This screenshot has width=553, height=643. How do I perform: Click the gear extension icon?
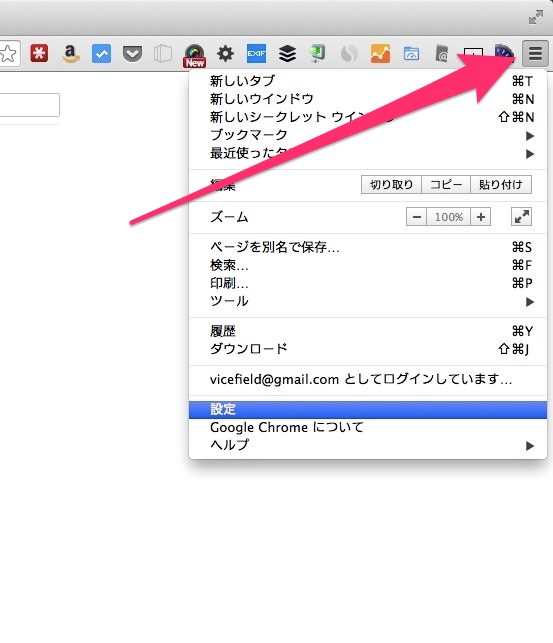click(225, 54)
